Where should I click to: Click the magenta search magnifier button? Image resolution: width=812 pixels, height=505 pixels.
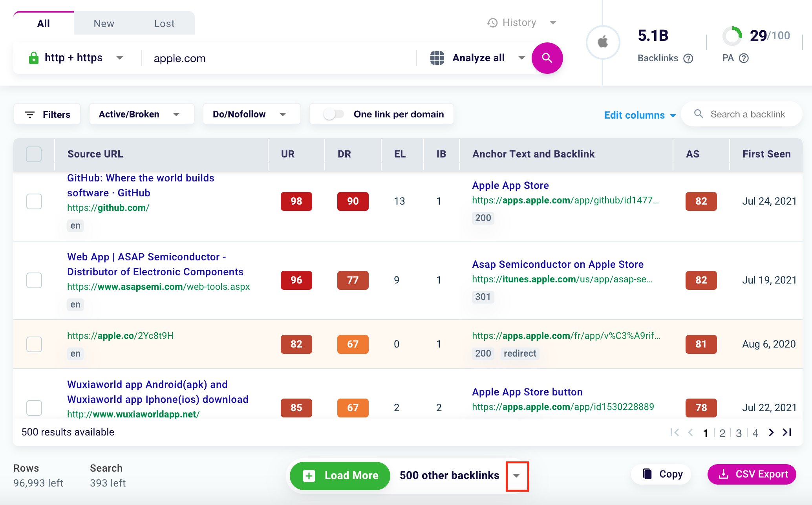pos(547,58)
